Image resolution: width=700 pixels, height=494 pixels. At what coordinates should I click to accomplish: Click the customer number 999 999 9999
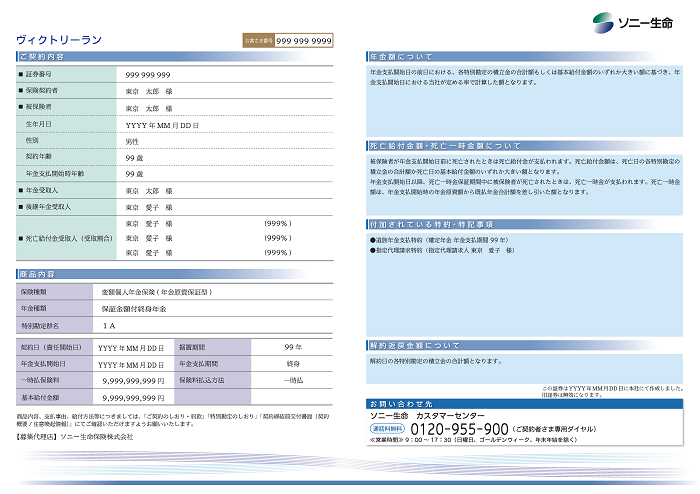click(x=304, y=41)
